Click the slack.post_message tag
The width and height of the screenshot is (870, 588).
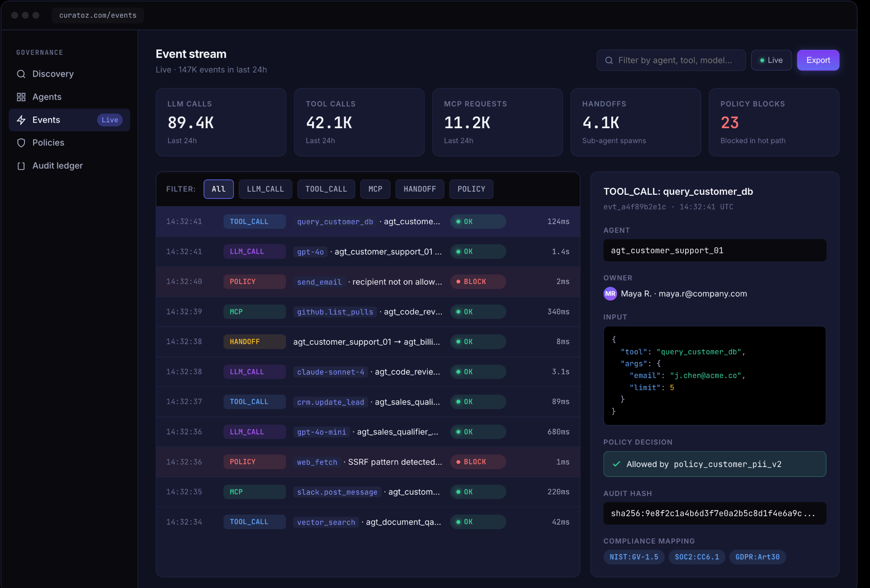pos(337,492)
